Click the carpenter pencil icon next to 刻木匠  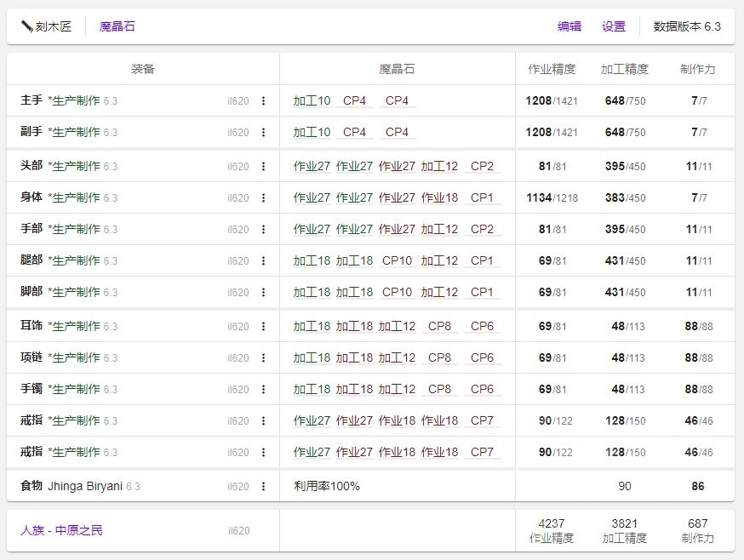click(27, 26)
